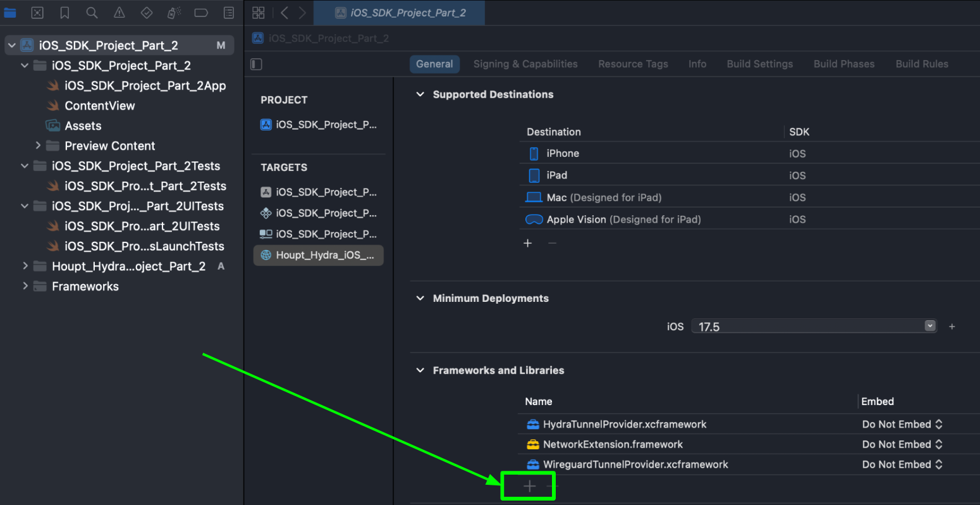The height and width of the screenshot is (505, 980).
Task: Open the Project navigator folder icon
Action: click(x=10, y=13)
